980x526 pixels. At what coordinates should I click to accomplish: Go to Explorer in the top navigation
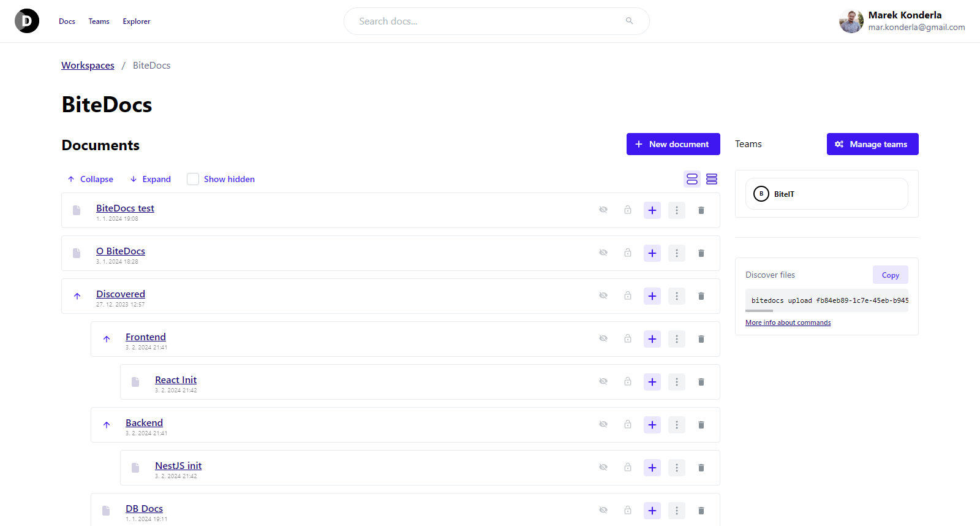point(136,21)
